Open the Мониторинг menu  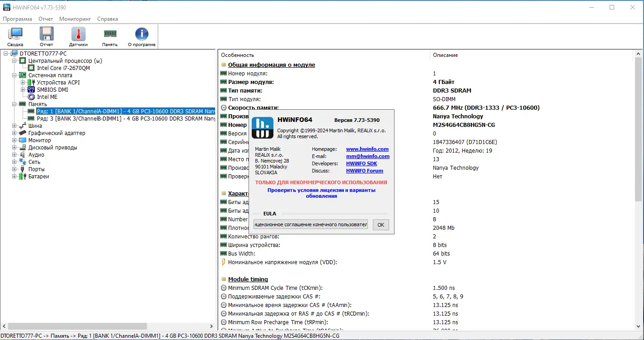click(75, 19)
